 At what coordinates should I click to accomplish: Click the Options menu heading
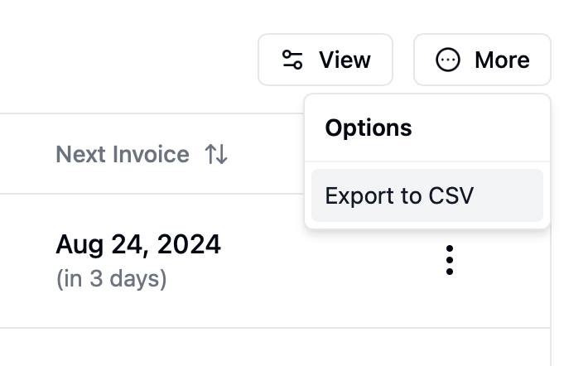click(369, 128)
